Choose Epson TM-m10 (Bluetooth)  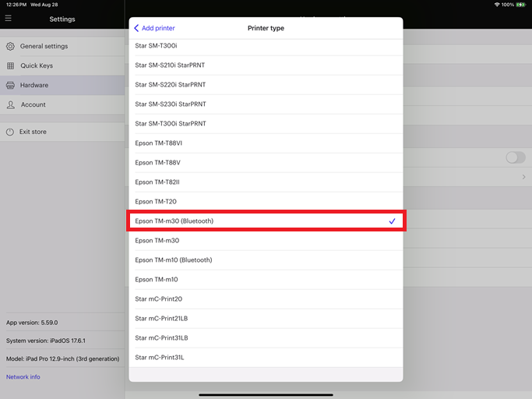pyautogui.click(x=266, y=260)
